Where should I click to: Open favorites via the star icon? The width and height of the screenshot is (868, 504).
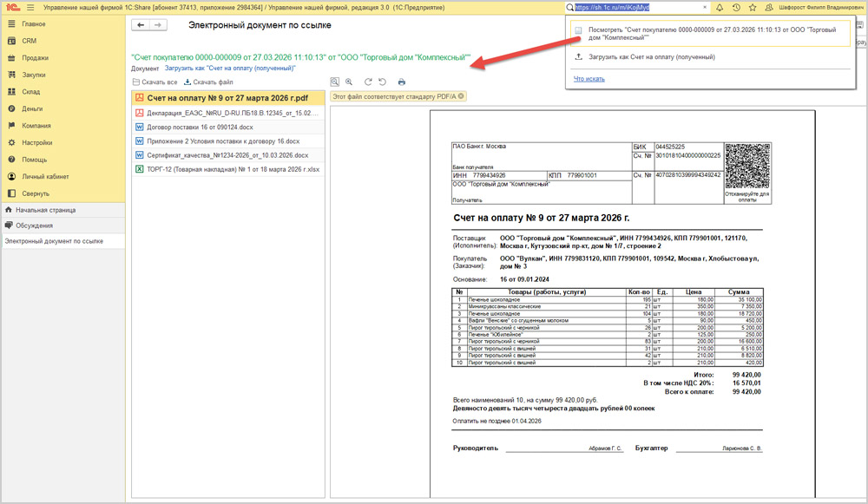[x=752, y=7]
